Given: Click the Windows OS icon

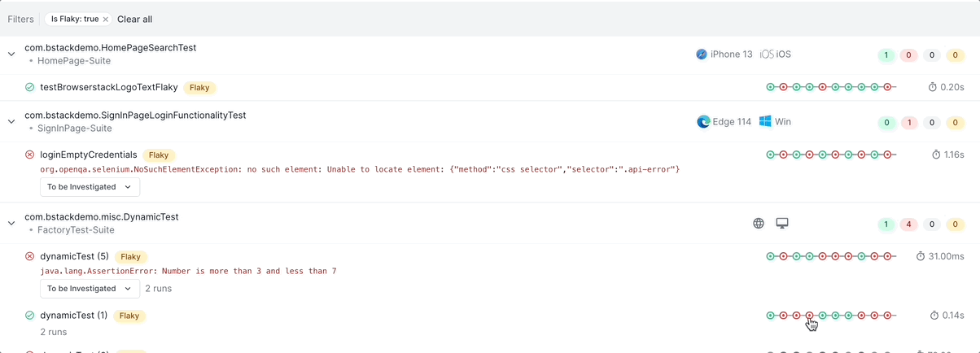Looking at the screenshot, I should 765,121.
